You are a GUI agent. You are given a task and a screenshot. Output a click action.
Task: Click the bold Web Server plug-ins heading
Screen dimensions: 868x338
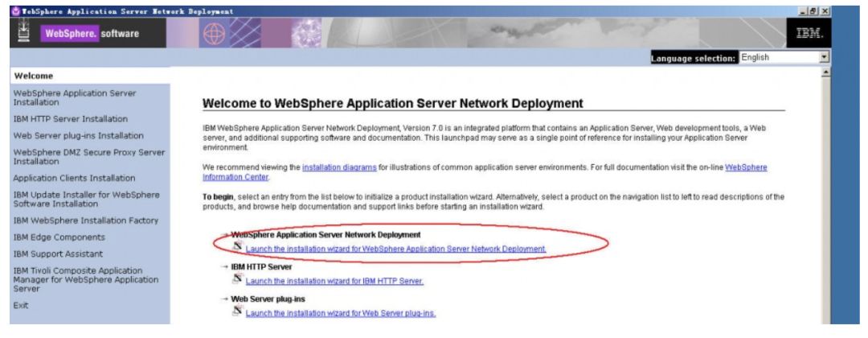pos(268,299)
